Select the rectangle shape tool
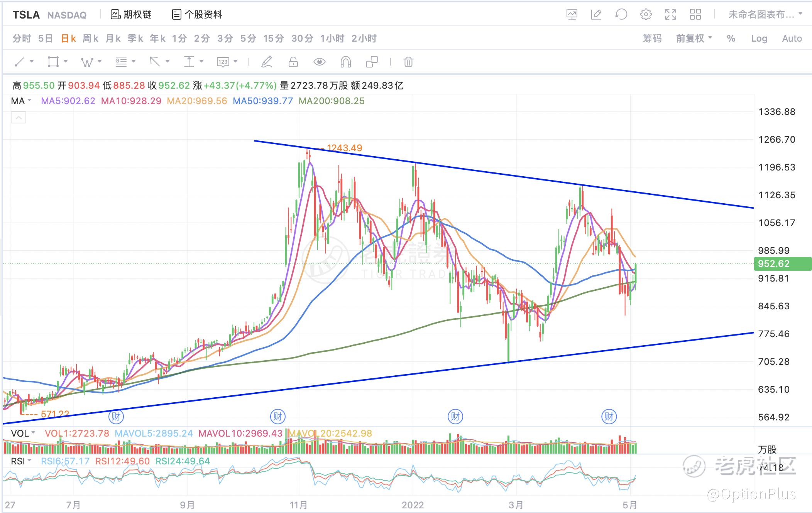Viewport: 812px width, 513px height. [x=53, y=62]
